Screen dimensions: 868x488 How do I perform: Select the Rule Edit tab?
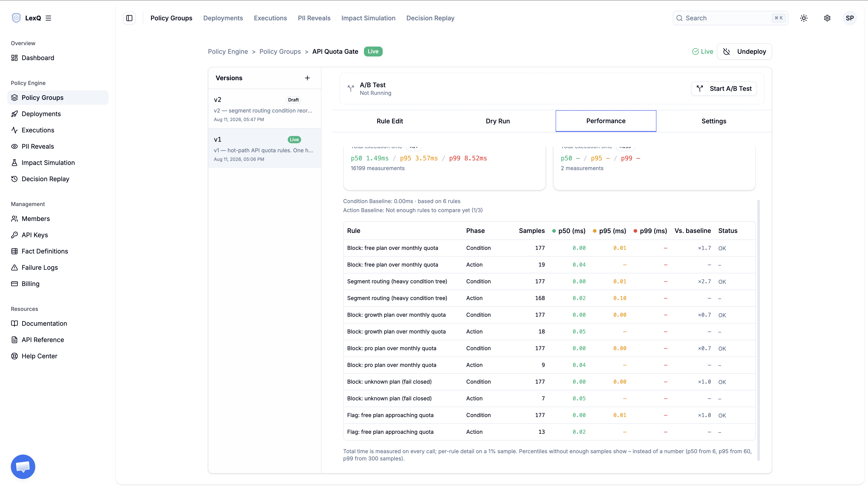pos(389,121)
